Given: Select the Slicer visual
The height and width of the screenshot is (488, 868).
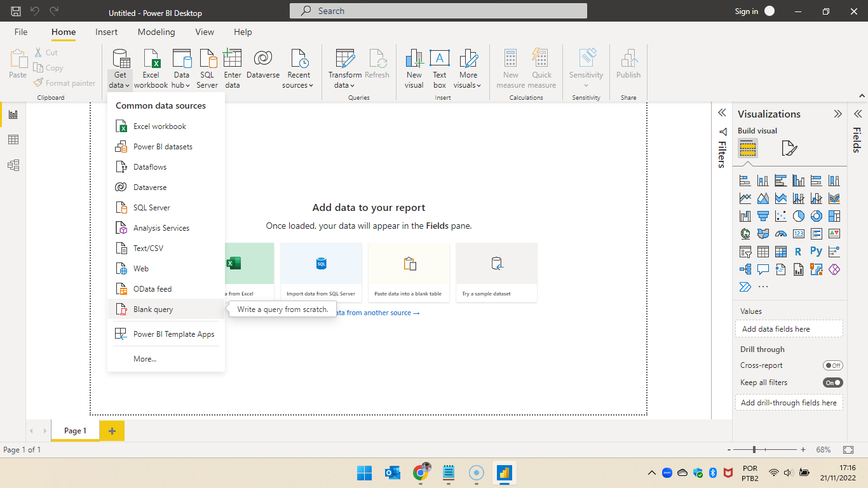Looking at the screenshot, I should click(745, 252).
